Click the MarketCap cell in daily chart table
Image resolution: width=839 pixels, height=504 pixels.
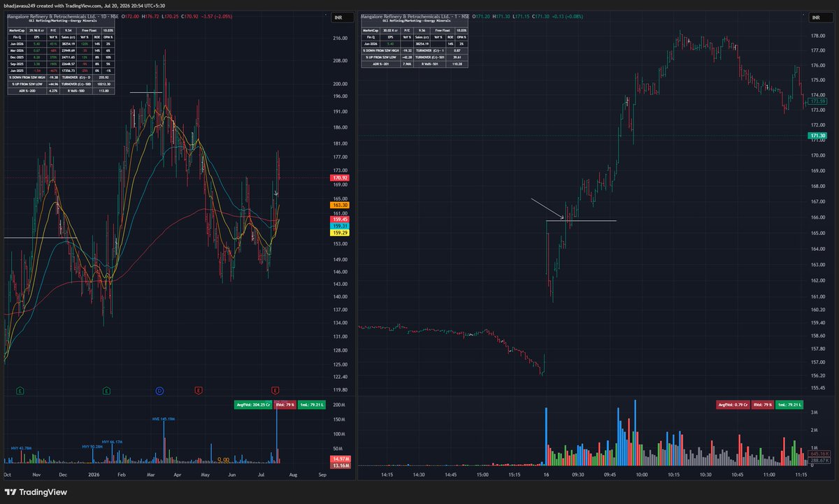click(15, 30)
